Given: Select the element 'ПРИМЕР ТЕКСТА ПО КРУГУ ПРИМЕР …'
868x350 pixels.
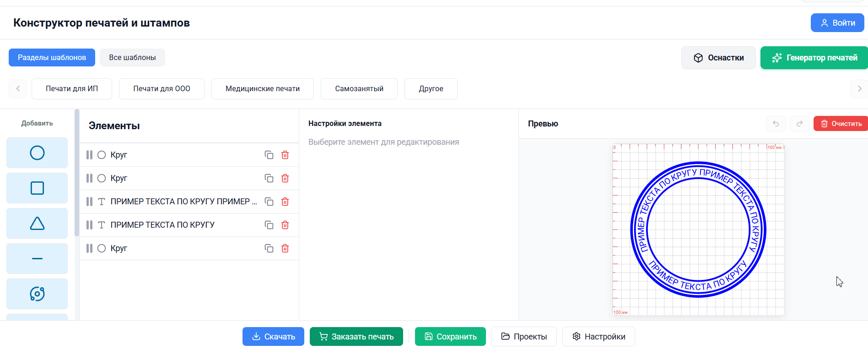Looking at the screenshot, I should (x=189, y=202).
